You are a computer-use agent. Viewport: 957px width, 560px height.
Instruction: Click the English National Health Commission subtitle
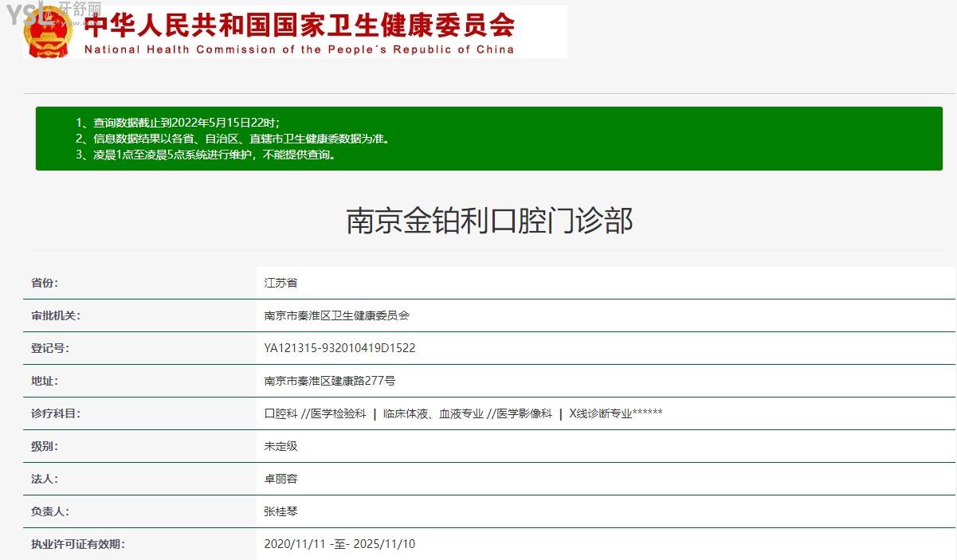pyautogui.click(x=299, y=49)
